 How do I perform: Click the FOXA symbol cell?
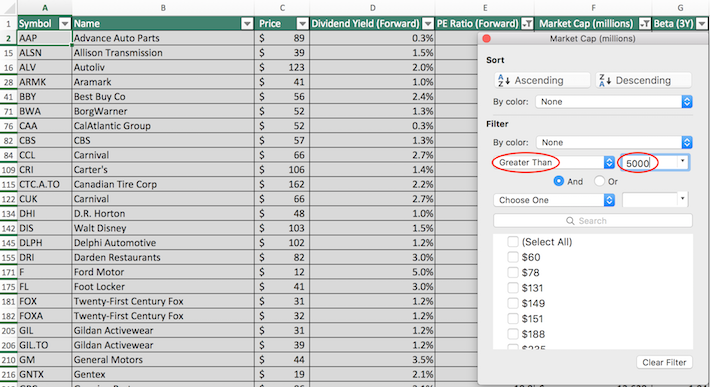pos(44,316)
